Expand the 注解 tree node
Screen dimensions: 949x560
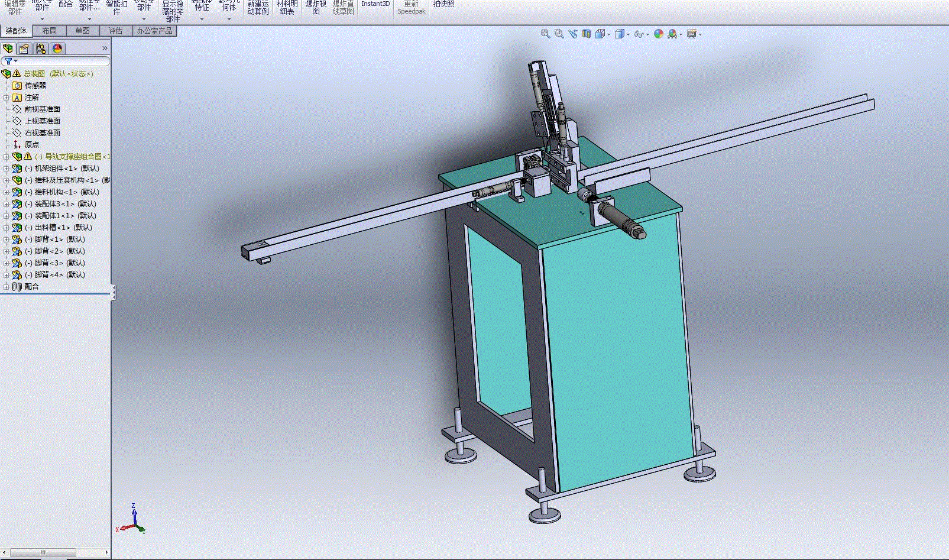pyautogui.click(x=6, y=98)
